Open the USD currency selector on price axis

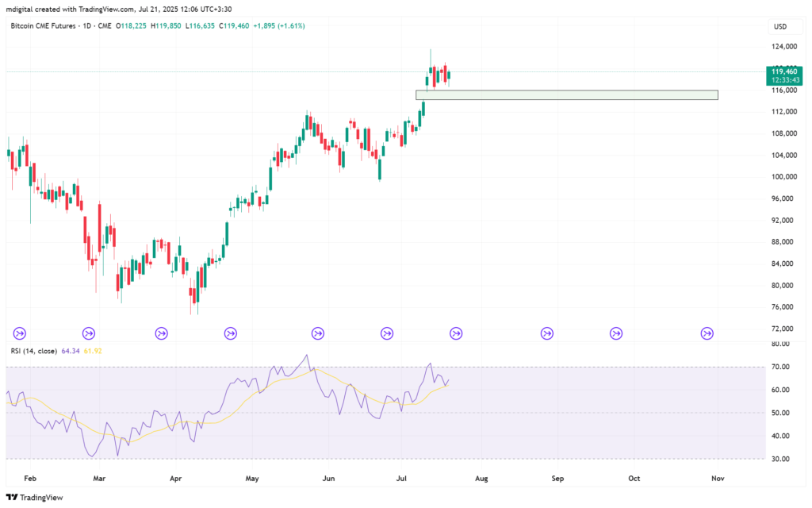pyautogui.click(x=779, y=26)
